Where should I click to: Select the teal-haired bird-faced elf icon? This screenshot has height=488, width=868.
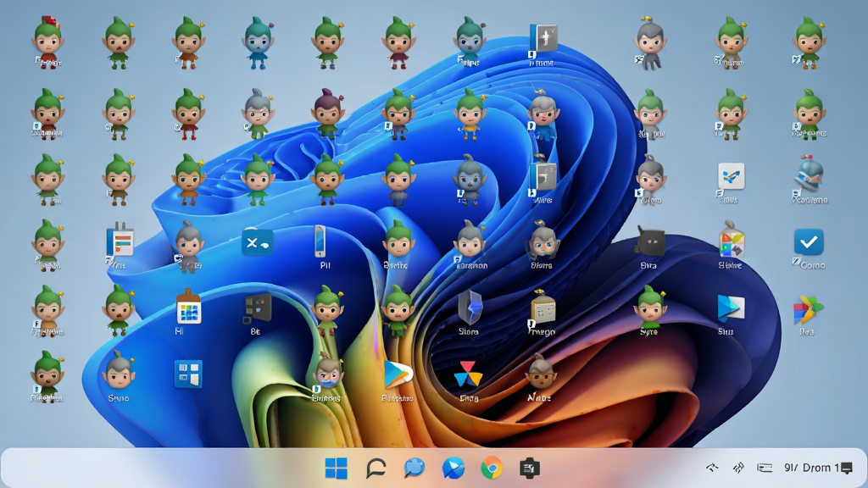470,42
